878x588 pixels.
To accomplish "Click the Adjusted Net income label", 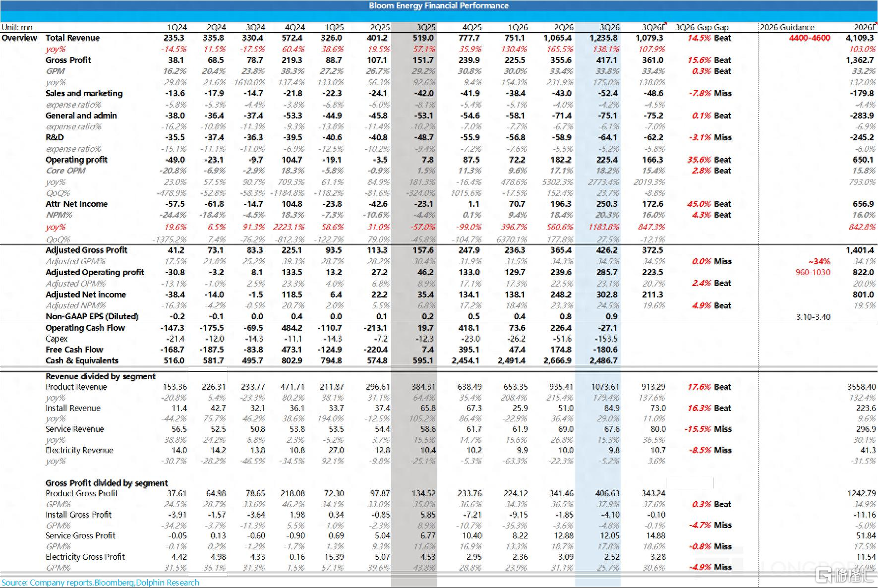I will click(86, 294).
